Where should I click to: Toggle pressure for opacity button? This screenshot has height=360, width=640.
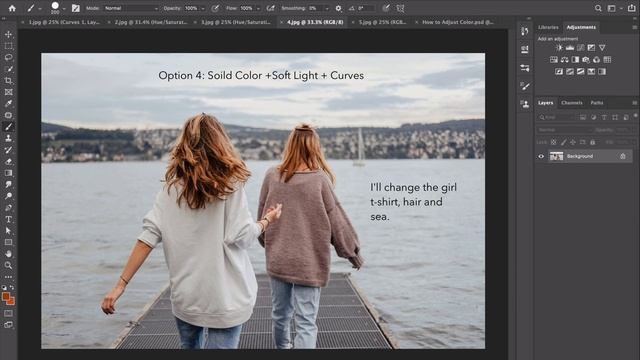click(215, 8)
